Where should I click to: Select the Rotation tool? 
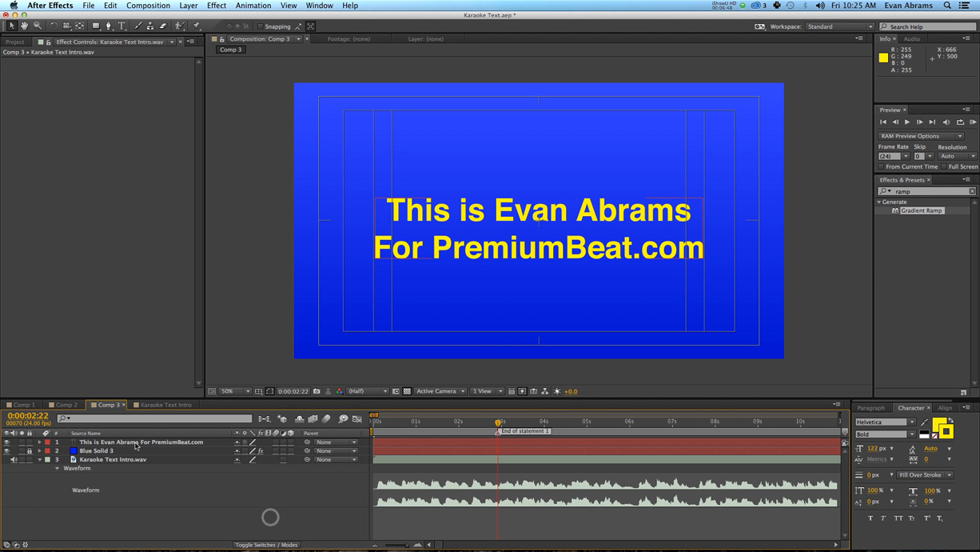pyautogui.click(x=54, y=26)
